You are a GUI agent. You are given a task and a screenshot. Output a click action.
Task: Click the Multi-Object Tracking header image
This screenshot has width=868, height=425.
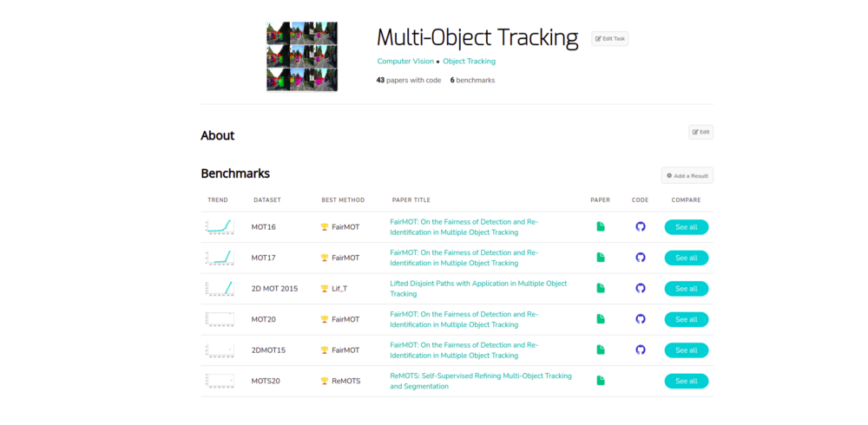(x=302, y=56)
